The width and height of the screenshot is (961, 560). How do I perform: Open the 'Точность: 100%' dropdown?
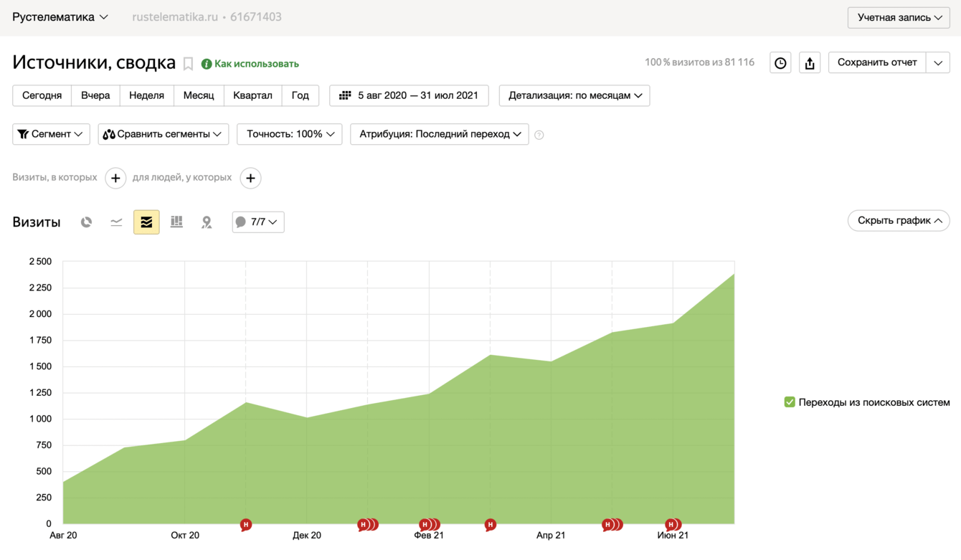click(x=290, y=134)
